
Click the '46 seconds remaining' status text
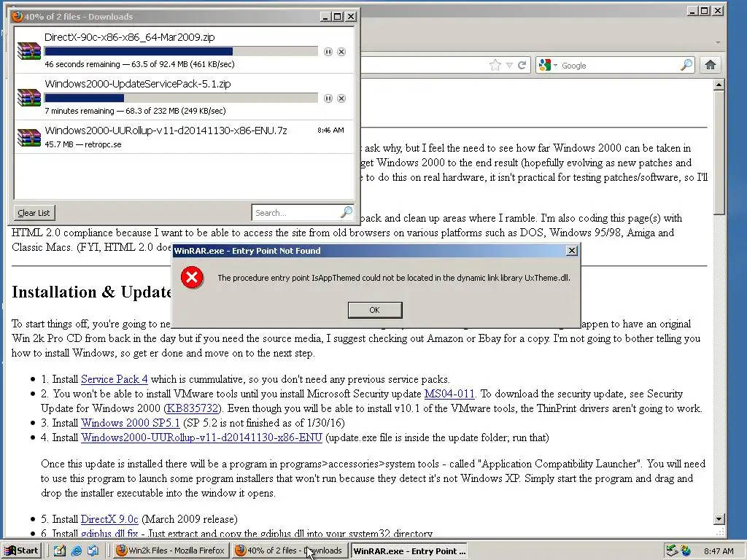click(x=82, y=64)
